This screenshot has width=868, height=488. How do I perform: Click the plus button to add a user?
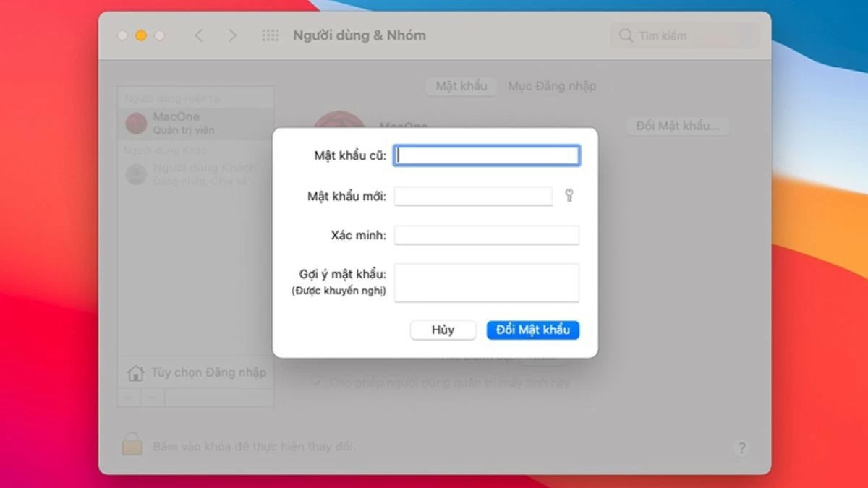[x=127, y=397]
